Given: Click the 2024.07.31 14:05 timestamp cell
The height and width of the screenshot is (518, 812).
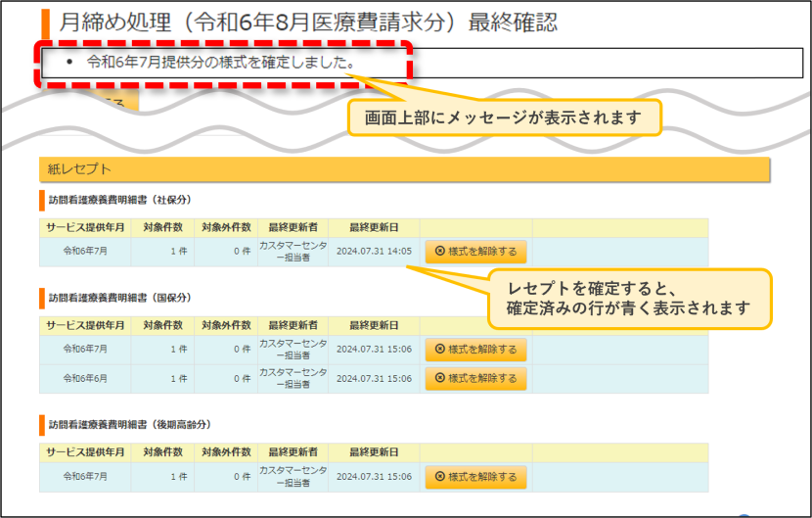Looking at the screenshot, I should tap(374, 252).
